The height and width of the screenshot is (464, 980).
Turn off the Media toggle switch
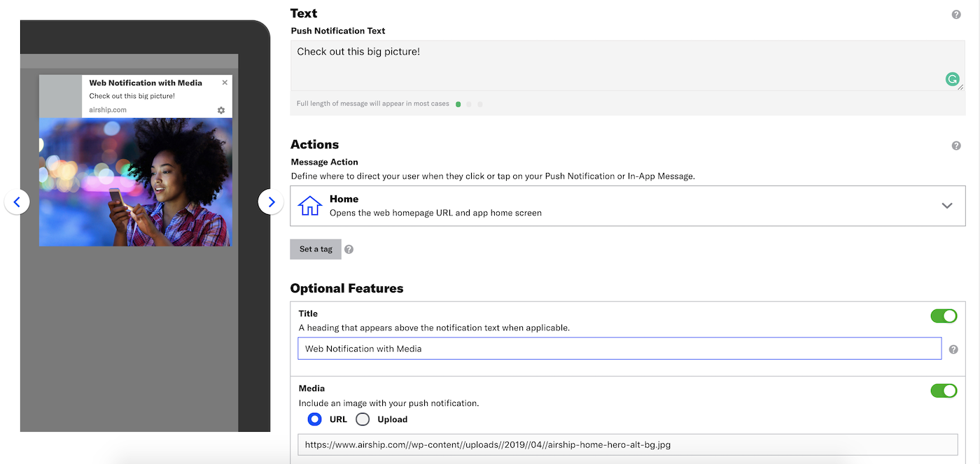coord(944,391)
